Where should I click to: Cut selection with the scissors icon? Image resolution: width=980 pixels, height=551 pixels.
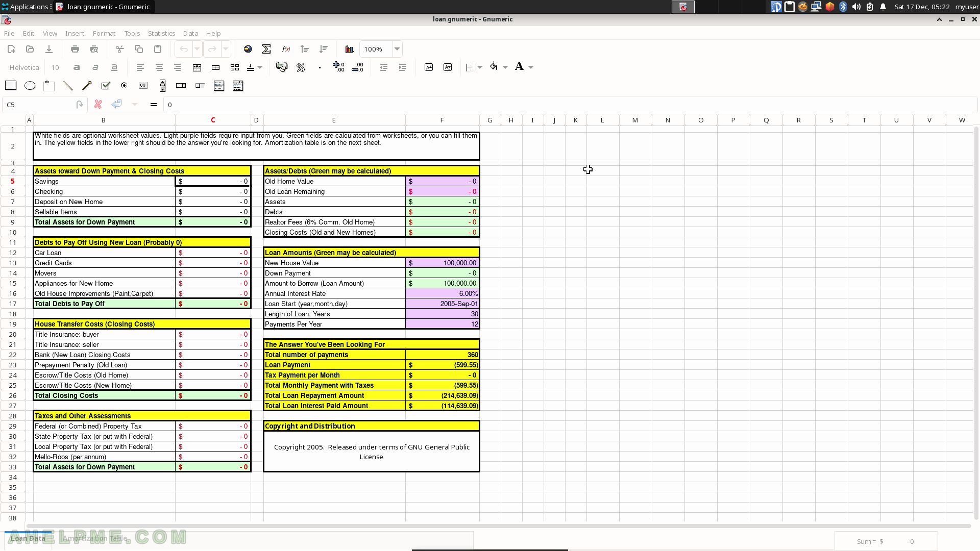pyautogui.click(x=120, y=49)
